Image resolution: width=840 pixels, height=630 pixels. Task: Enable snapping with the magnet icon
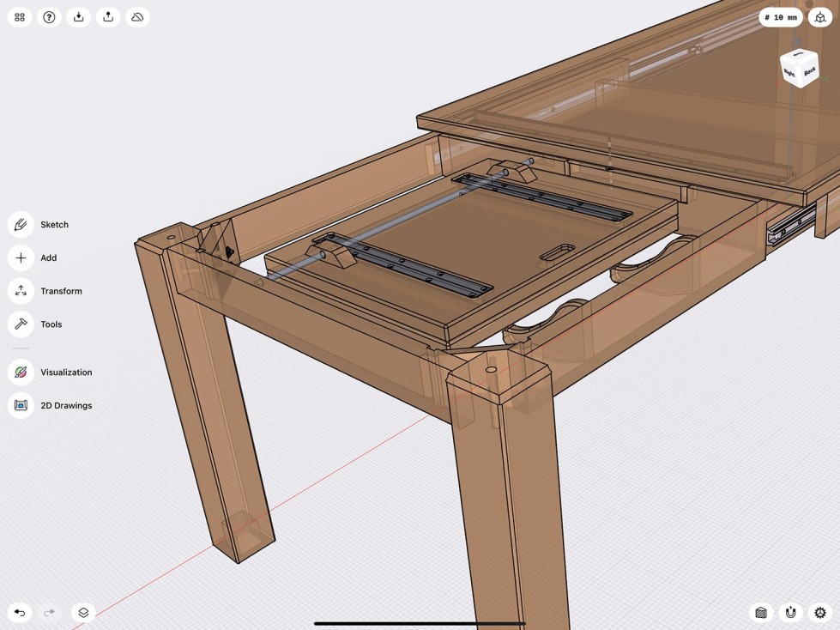tap(789, 612)
